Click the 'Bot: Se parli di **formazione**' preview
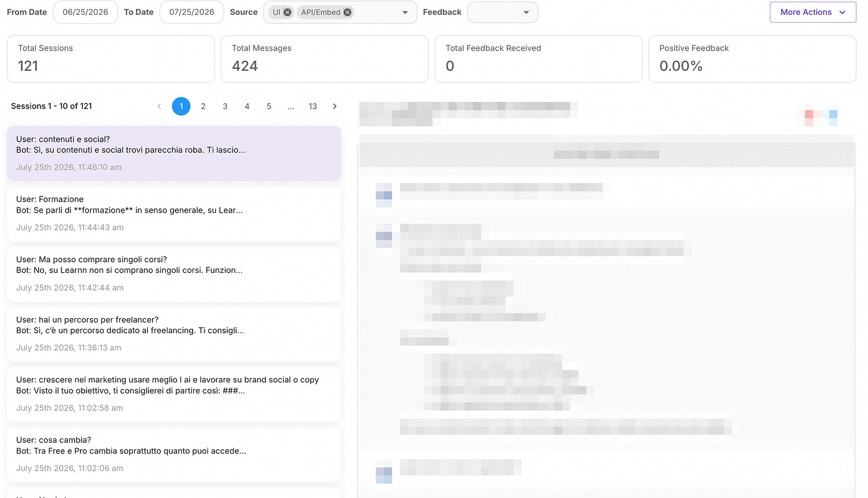 pos(129,210)
